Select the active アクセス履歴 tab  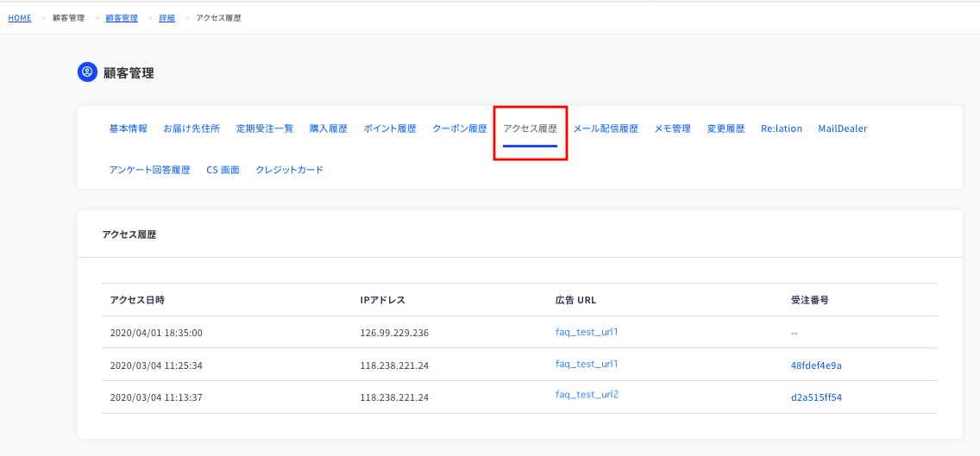coord(530,128)
